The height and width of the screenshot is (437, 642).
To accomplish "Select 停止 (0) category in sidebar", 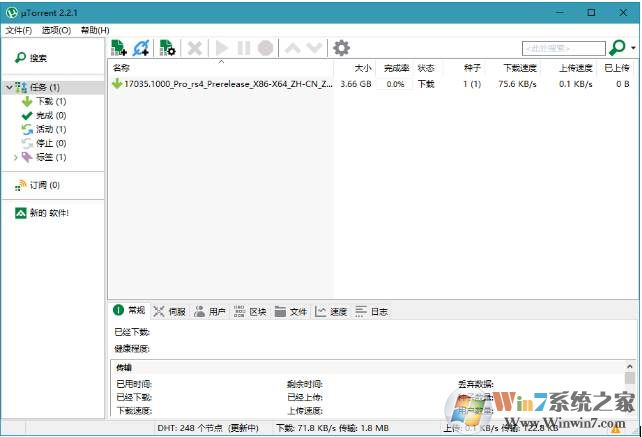I will point(51,143).
